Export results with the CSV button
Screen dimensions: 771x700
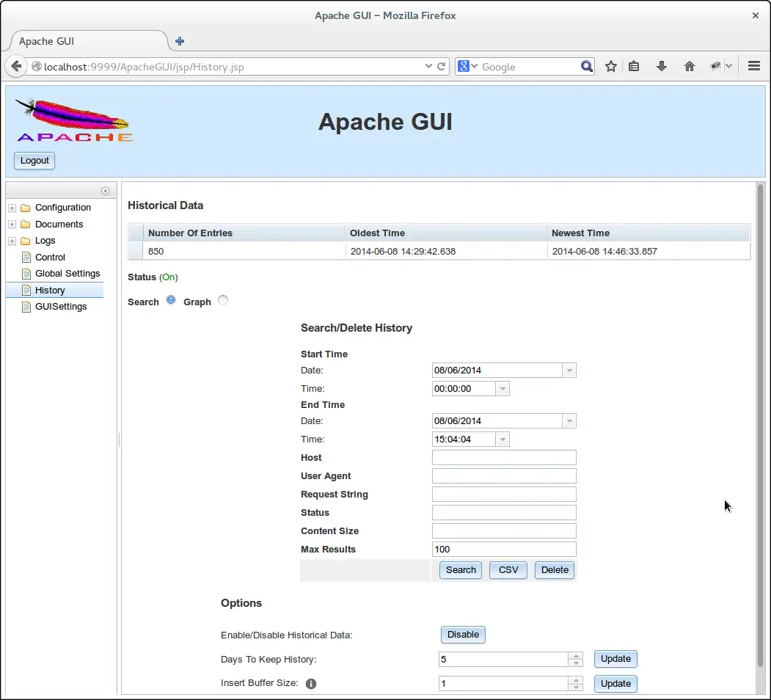point(508,570)
